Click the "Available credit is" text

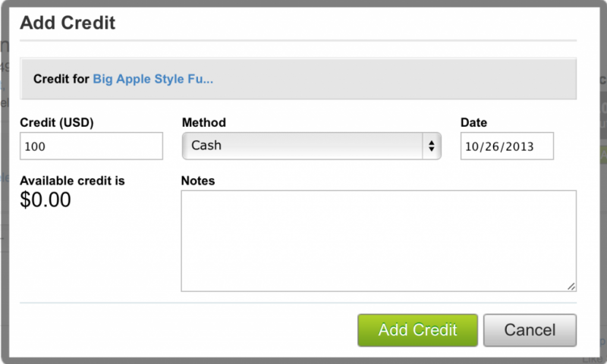[72, 181]
